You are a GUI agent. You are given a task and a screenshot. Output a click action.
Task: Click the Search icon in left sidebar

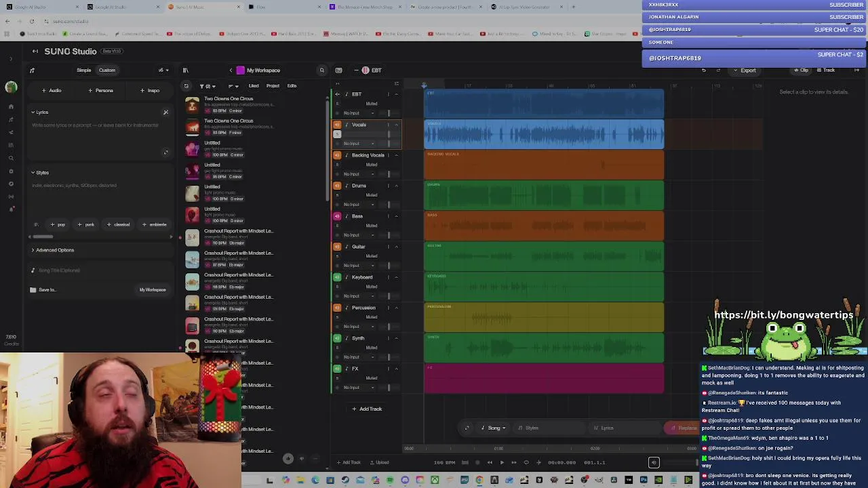(11, 158)
